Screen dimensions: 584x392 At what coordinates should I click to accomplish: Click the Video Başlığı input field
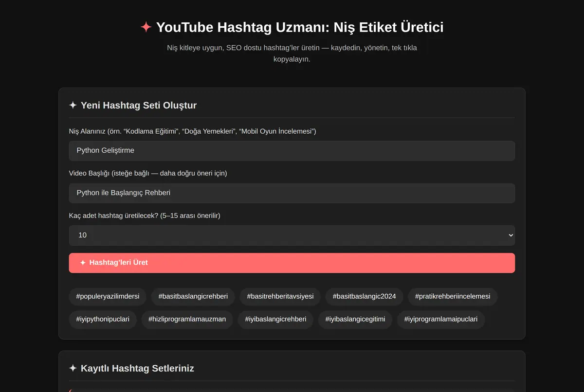coord(292,193)
